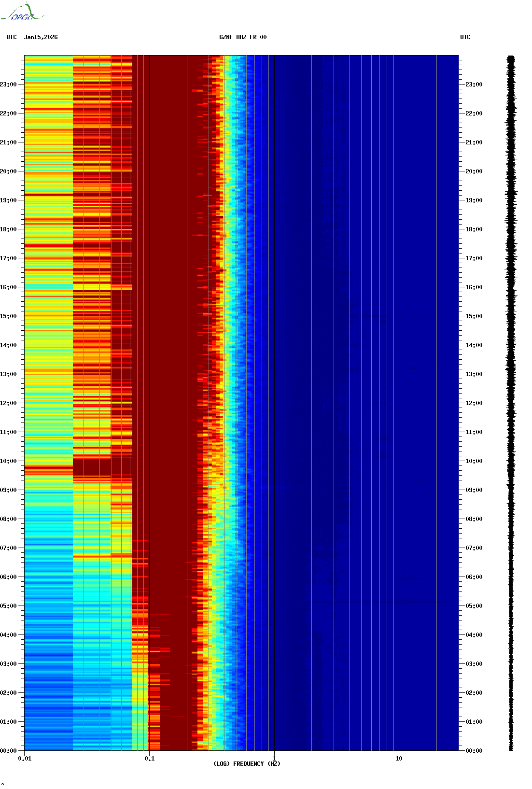Click the 1 Hz frequency tick label
The image size is (532, 789).
[274, 758]
